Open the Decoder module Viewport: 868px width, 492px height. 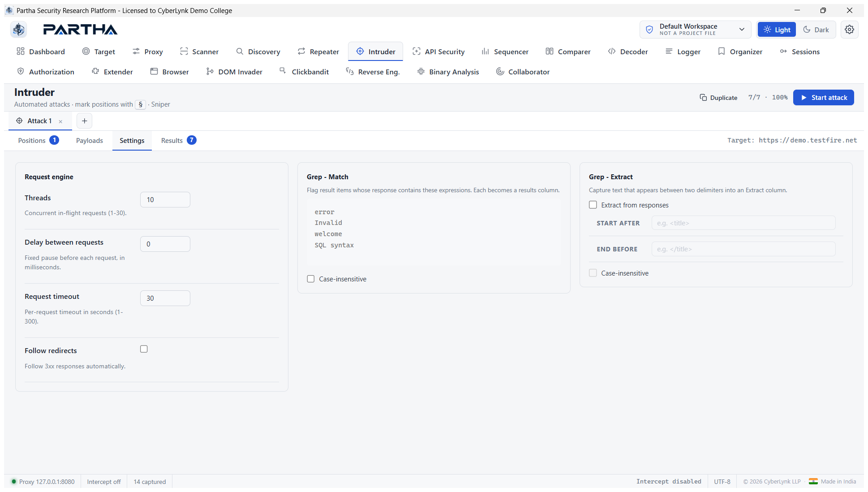628,52
